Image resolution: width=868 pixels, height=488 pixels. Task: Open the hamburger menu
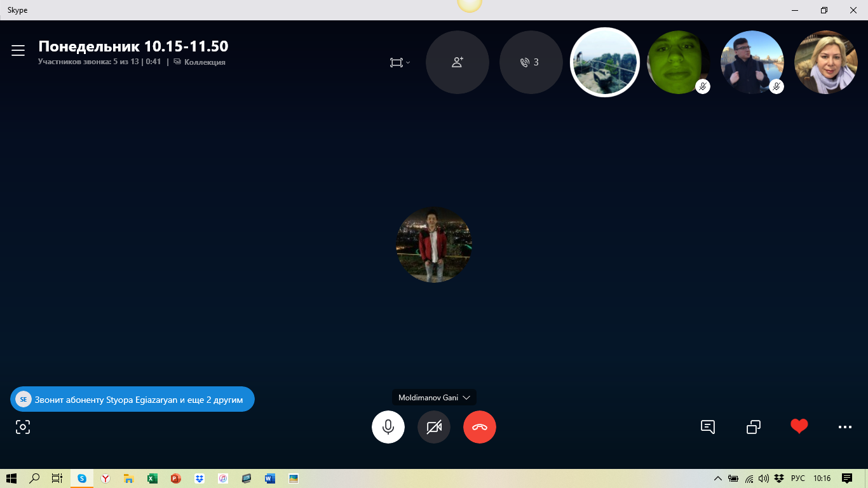(18, 51)
